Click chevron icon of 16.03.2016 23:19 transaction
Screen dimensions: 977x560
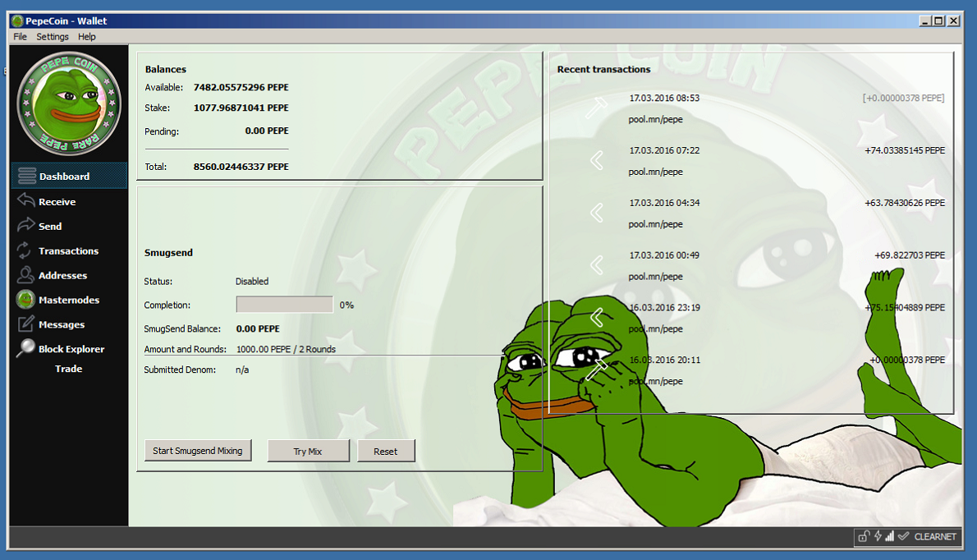tap(596, 318)
